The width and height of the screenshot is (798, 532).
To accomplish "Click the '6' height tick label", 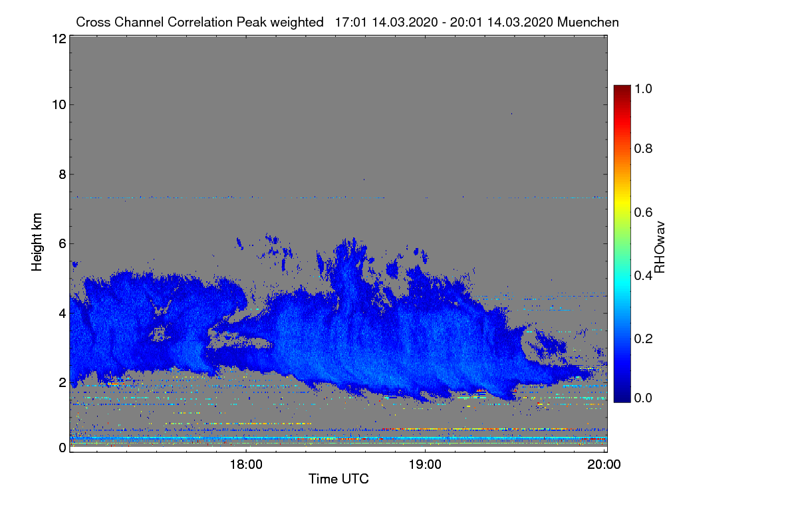I will click(62, 243).
